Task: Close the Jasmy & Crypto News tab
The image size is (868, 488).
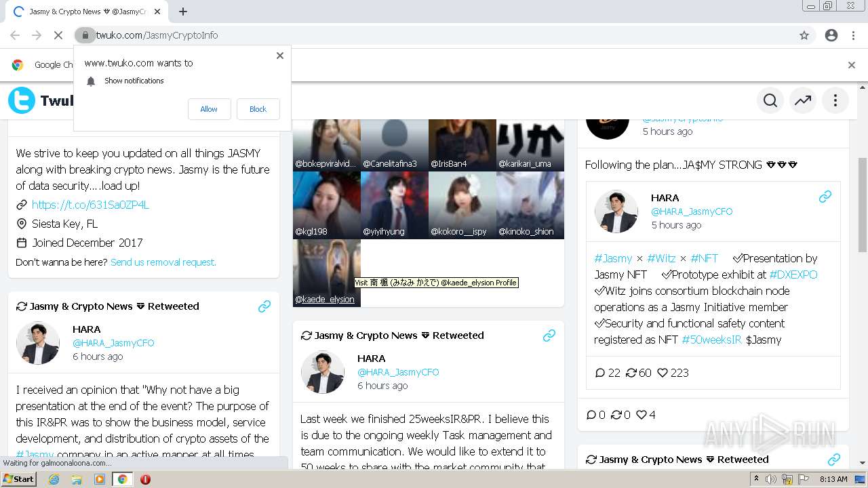Action: pyautogui.click(x=157, y=12)
